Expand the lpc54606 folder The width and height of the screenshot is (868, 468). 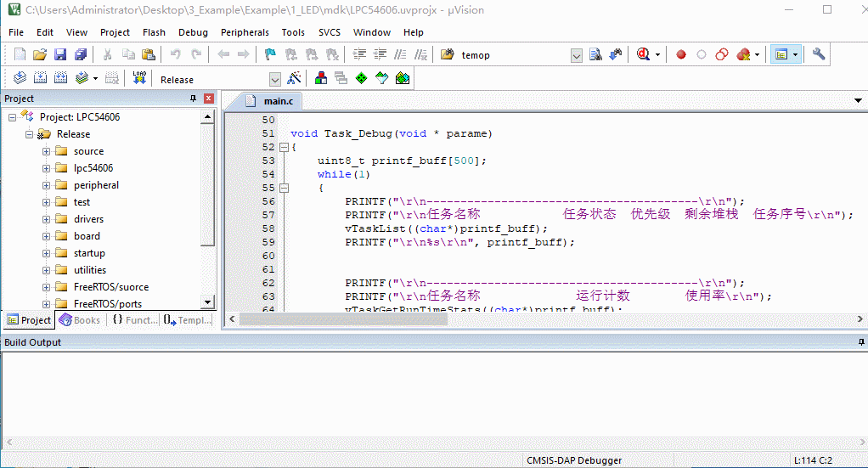tap(47, 168)
